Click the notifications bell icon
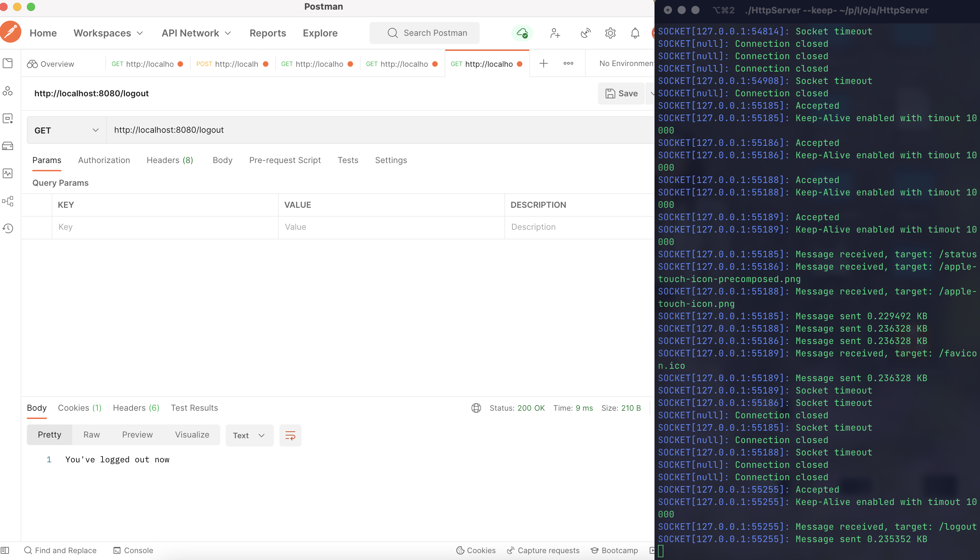 pyautogui.click(x=635, y=33)
